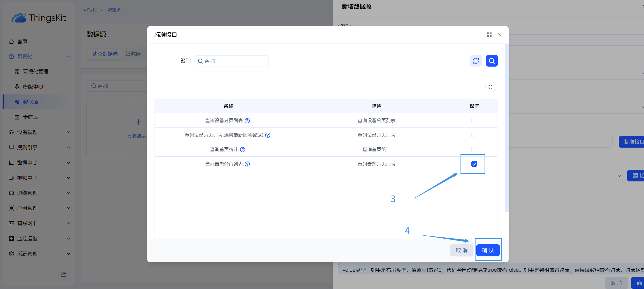The image size is (644, 289).
Task: Click the 数据源 sidebar icon
Action: tap(17, 102)
